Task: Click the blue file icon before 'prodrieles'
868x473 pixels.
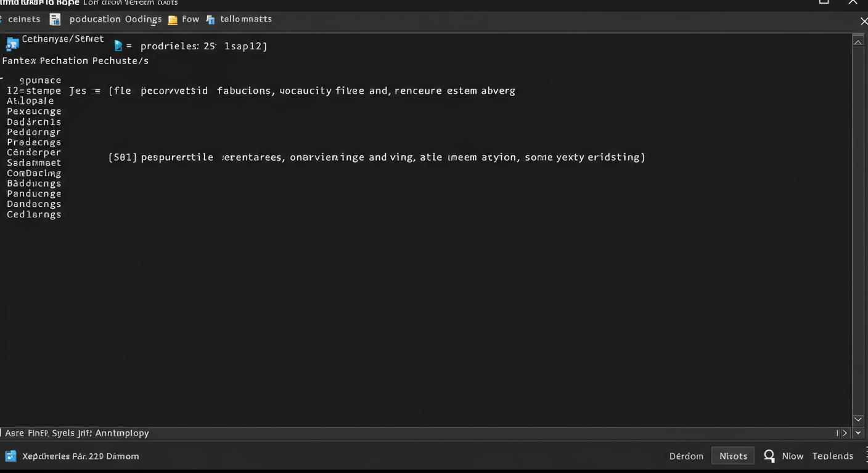Action: (118, 46)
